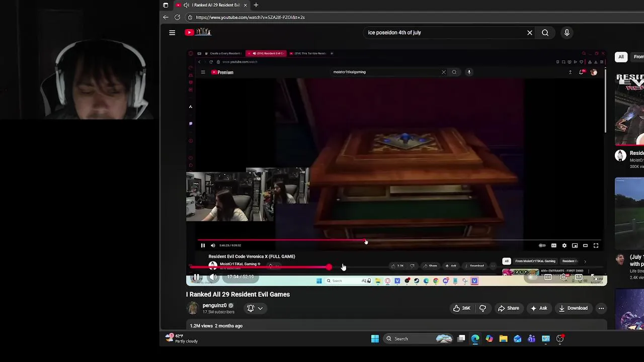Image resolution: width=644 pixels, height=362 pixels.
Task: Download the video
Action: coord(573,308)
